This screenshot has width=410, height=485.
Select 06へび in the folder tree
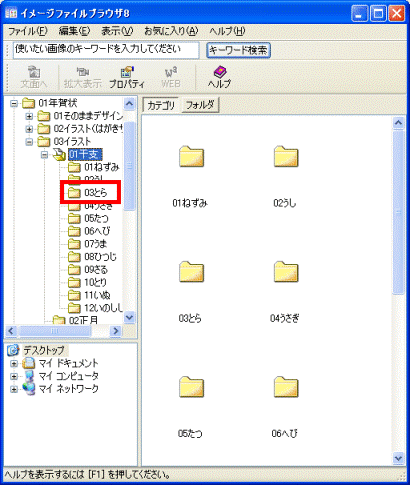click(x=97, y=231)
